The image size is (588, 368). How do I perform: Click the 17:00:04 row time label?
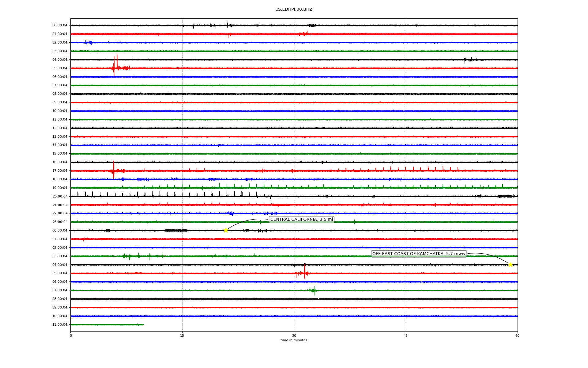coord(60,171)
